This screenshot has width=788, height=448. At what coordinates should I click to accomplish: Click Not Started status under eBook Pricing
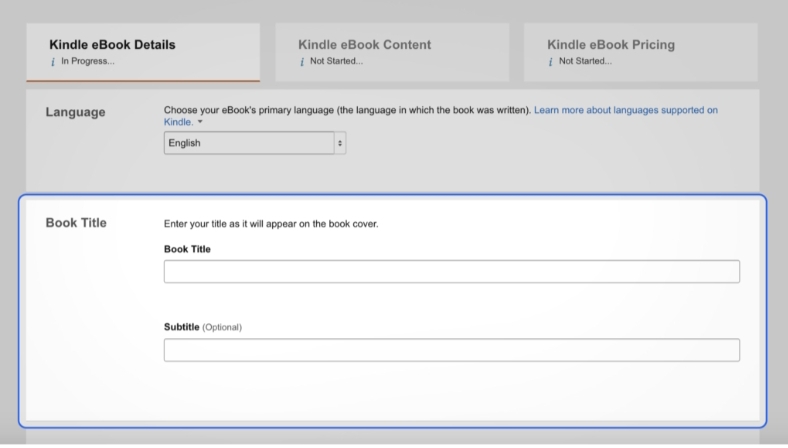584,62
